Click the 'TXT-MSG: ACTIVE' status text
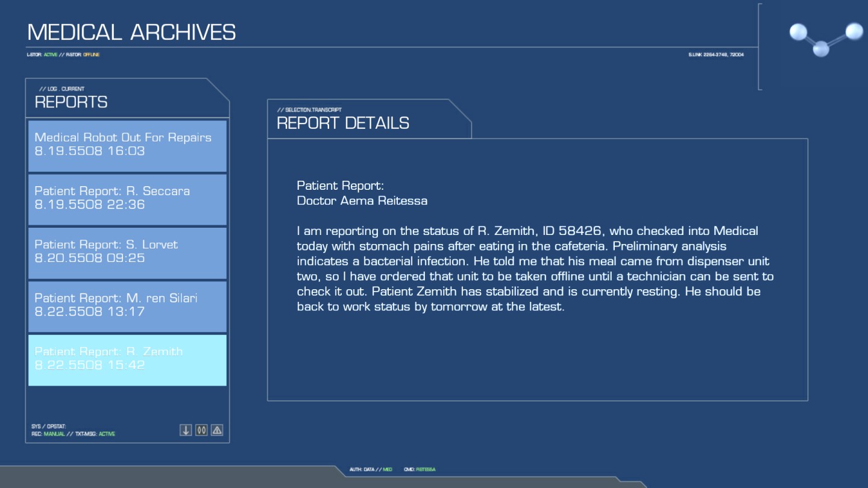Image resolution: width=868 pixels, height=488 pixels. pos(95,434)
